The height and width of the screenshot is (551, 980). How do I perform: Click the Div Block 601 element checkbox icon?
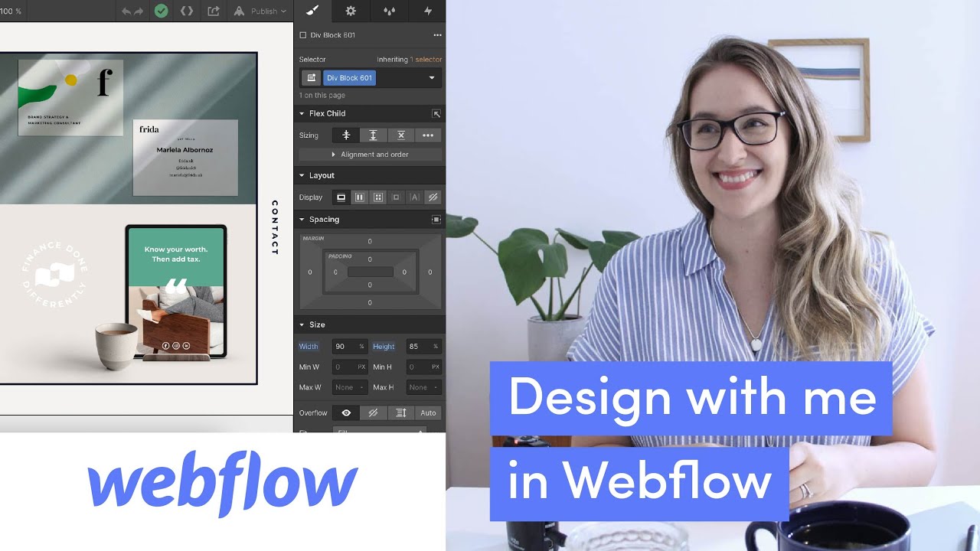[x=303, y=35]
